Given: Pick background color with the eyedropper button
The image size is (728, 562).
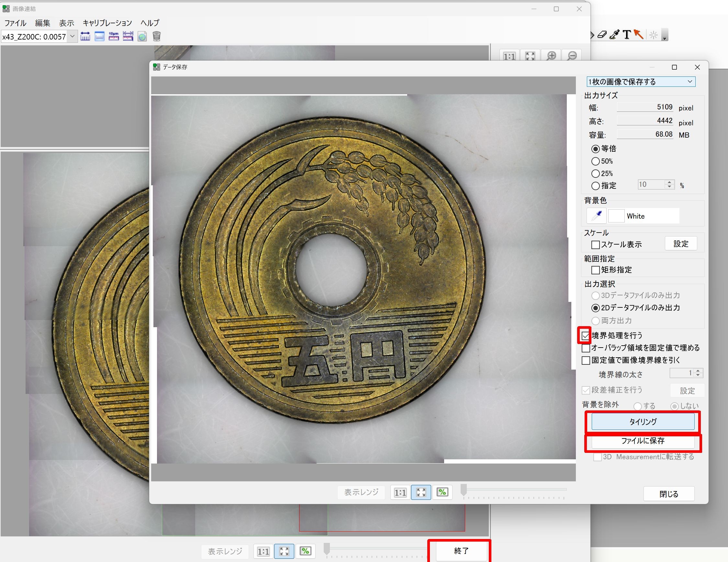Looking at the screenshot, I should click(x=596, y=216).
